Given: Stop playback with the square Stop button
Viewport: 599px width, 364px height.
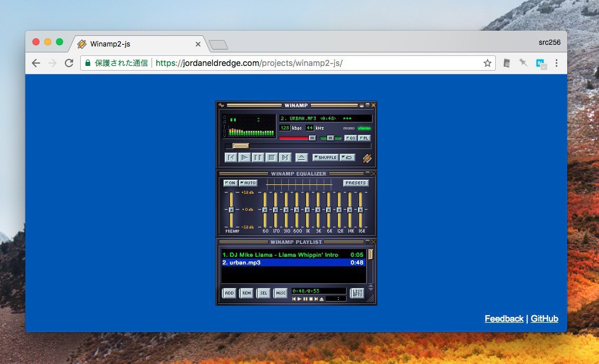Looking at the screenshot, I should [271, 157].
